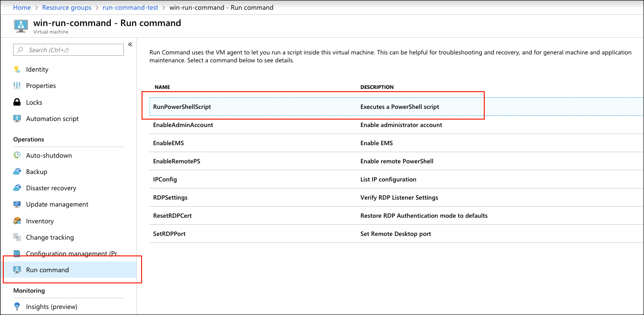The image size is (644, 315).
Task: Collapse the sidebar with the double chevron
Action: (130, 44)
